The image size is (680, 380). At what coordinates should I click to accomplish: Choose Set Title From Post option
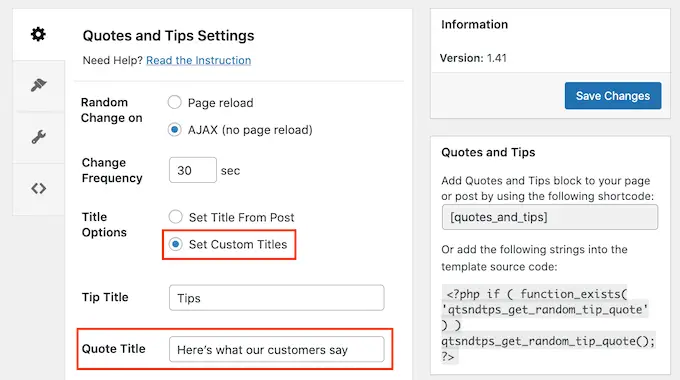(x=176, y=216)
